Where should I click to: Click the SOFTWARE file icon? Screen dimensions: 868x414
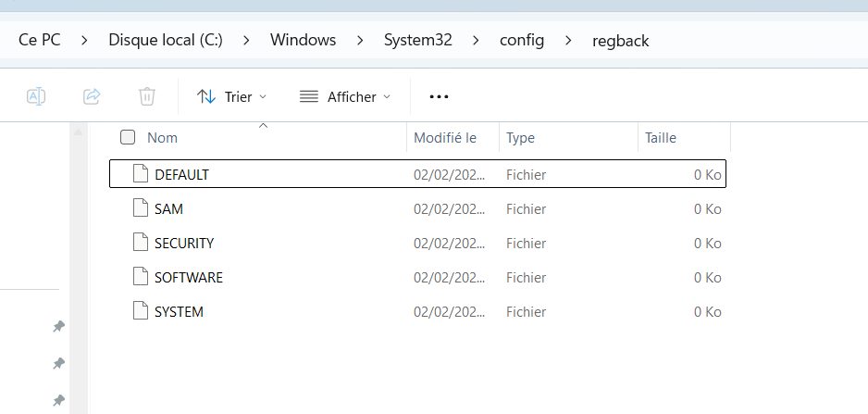[x=140, y=277]
